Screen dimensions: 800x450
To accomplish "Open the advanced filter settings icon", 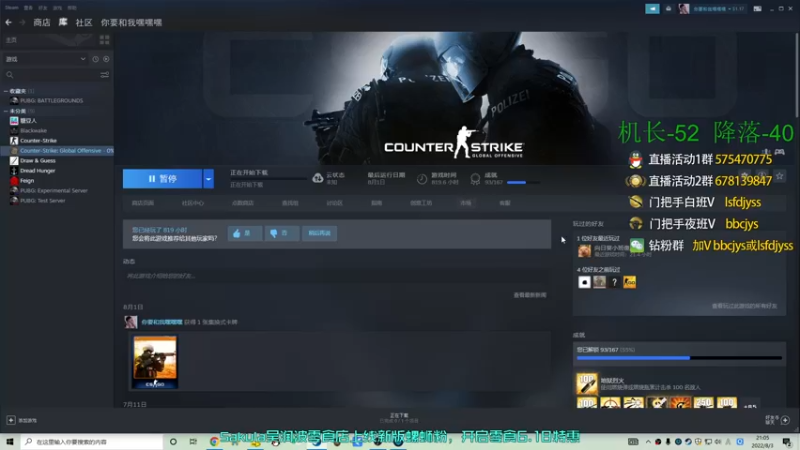I will pyautogui.click(x=105, y=75).
